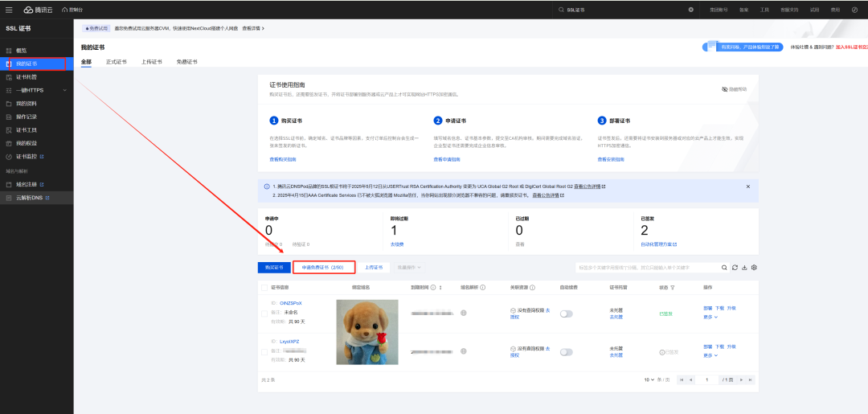Click the refresh icon above the certificate table
Image resolution: width=868 pixels, height=414 pixels.
pyautogui.click(x=734, y=267)
